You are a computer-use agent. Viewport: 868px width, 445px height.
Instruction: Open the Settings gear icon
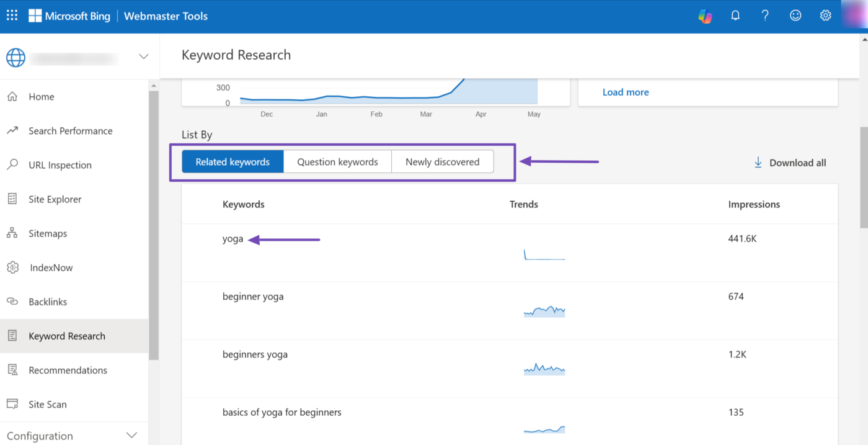tap(825, 16)
